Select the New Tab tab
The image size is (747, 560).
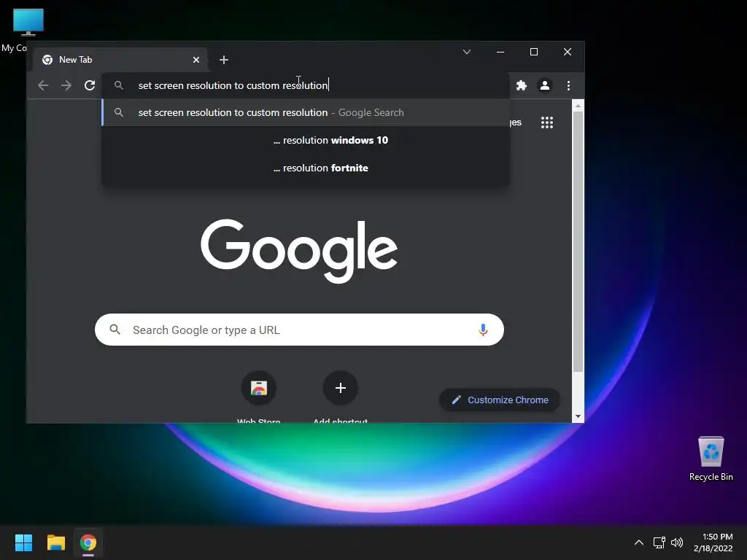[120, 60]
